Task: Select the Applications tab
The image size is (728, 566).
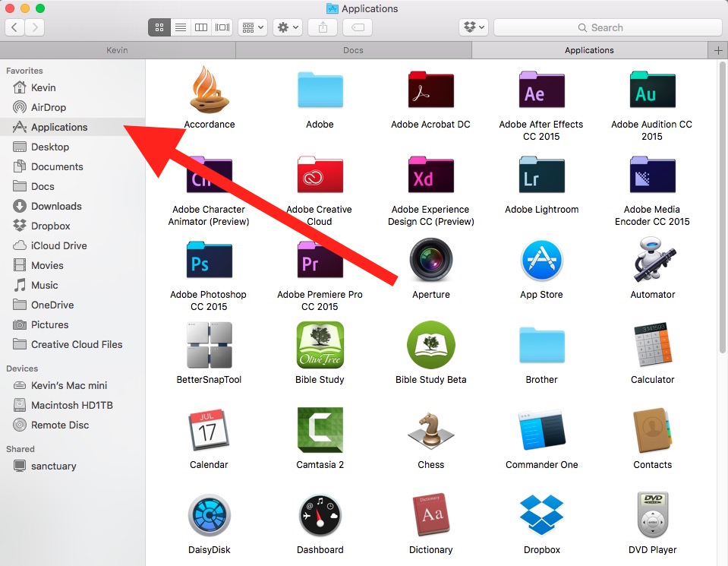Action: 589,50
